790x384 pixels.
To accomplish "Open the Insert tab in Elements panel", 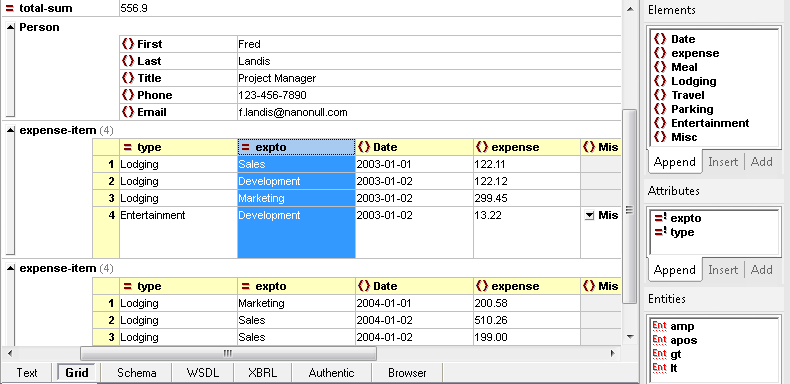I will (x=723, y=162).
